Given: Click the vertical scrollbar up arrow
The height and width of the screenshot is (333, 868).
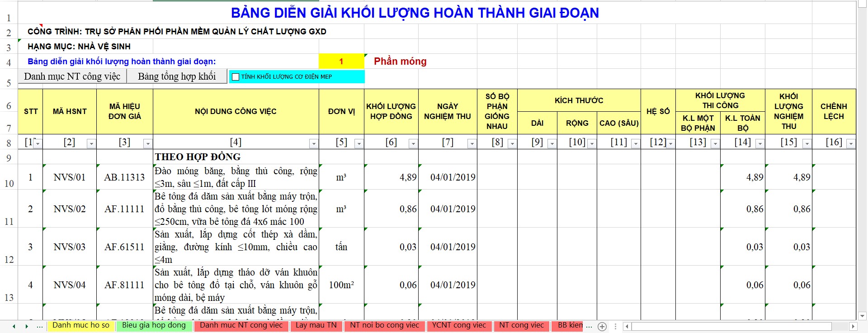Looking at the screenshot, I should 862,4.
